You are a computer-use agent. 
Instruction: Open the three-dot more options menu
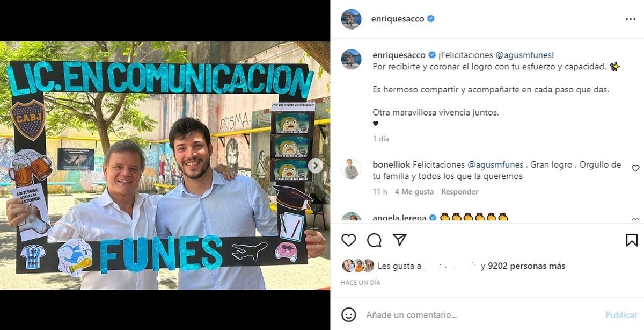tap(630, 19)
